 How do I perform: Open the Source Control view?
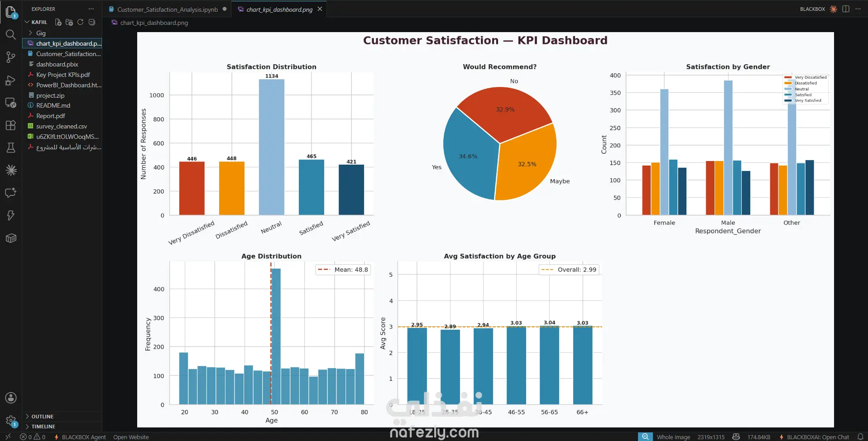pos(11,57)
